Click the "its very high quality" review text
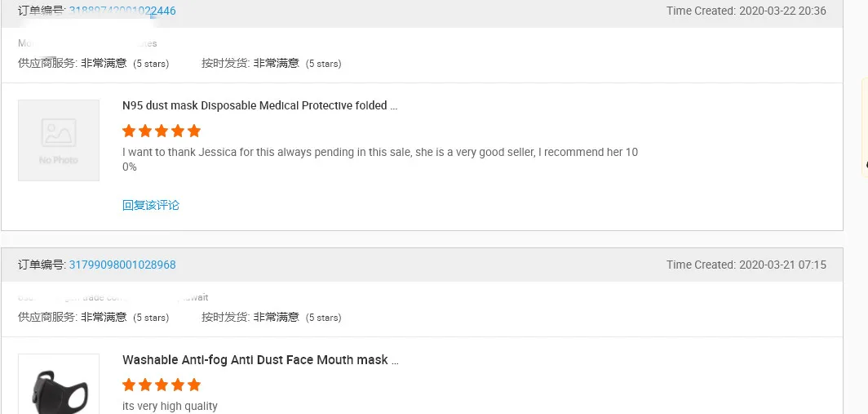This screenshot has height=414, width=868. 170,406
